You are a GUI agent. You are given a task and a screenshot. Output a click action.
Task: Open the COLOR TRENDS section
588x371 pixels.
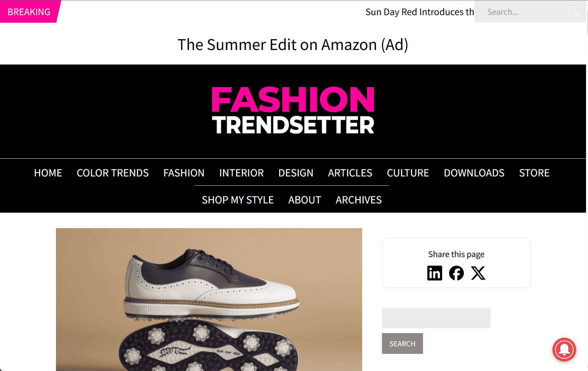click(113, 173)
